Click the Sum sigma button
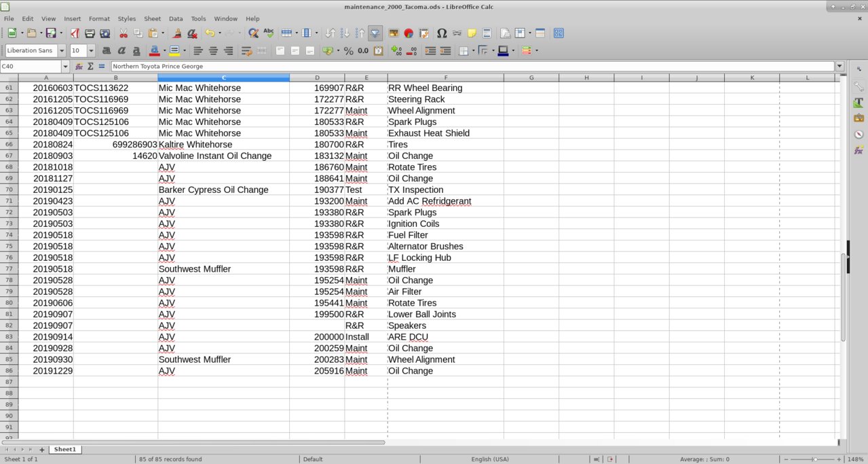Viewport: 868px width, 464px height. (x=90, y=66)
